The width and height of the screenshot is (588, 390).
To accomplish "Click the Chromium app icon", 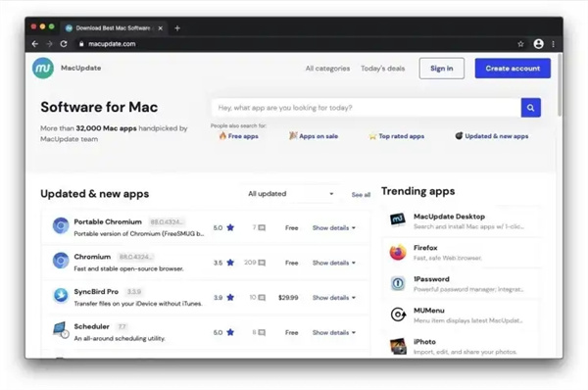I will 61,261.
